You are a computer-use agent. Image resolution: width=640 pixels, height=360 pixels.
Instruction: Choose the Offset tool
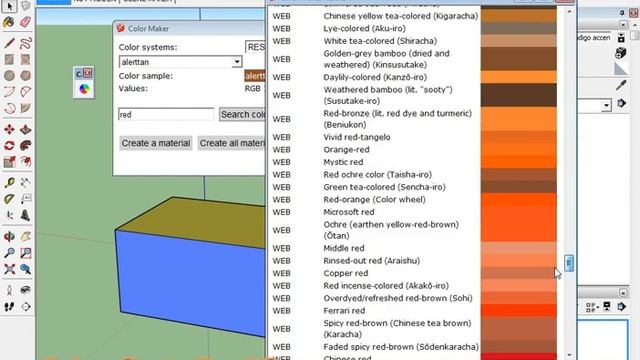(25, 162)
